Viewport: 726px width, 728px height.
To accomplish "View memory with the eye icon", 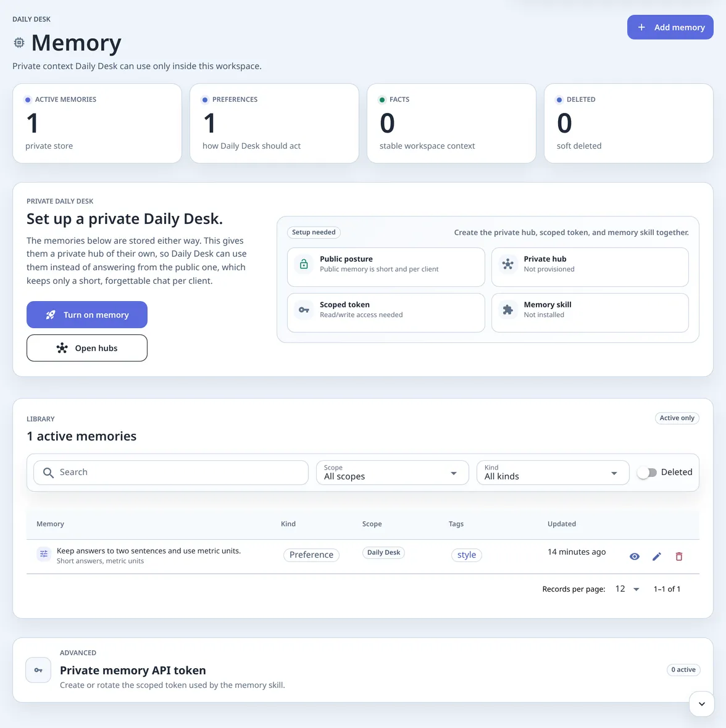I will point(635,556).
